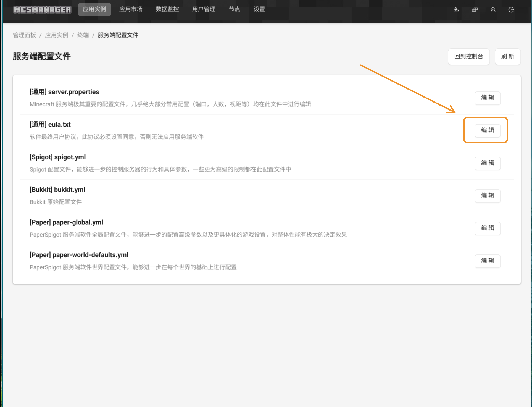532x407 pixels.
Task: Open the theme paint bucket icon
Action: pos(456,10)
